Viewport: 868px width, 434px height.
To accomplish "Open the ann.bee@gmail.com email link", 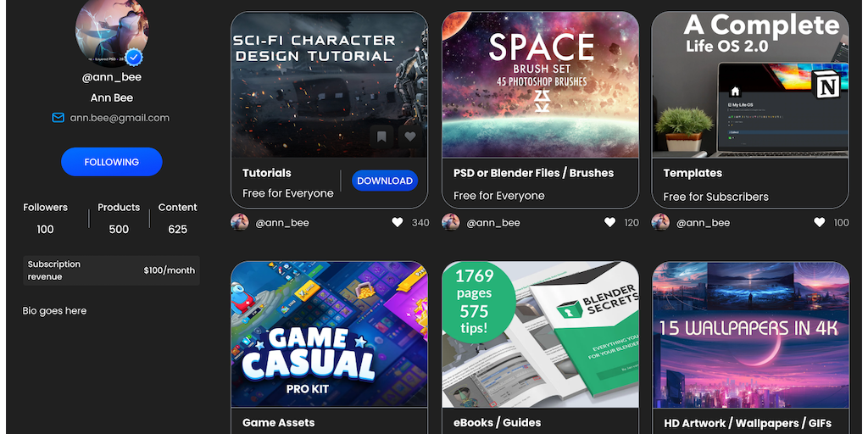I will point(120,118).
